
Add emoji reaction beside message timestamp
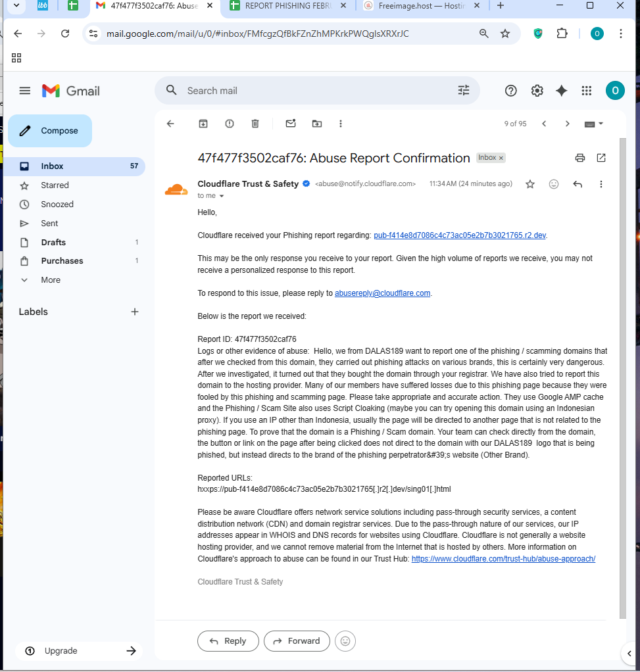point(554,184)
